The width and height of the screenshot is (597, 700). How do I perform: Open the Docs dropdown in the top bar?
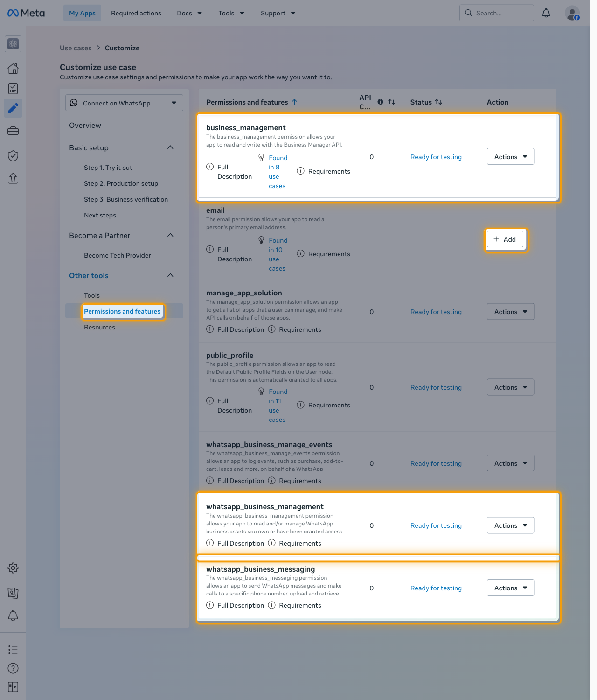coord(189,13)
